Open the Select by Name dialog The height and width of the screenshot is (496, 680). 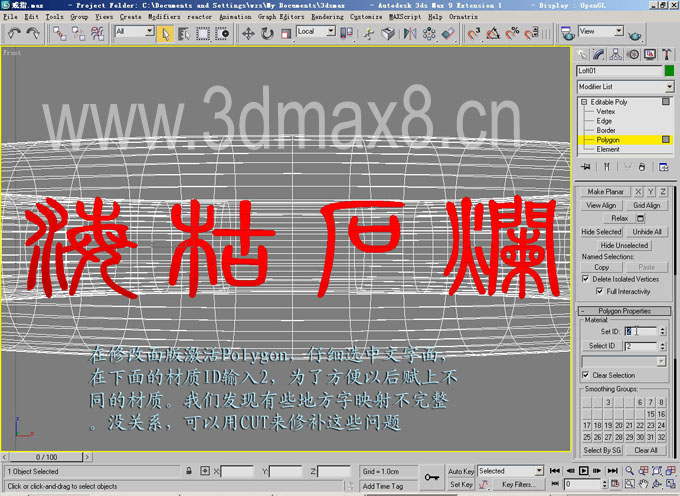pyautogui.click(x=184, y=33)
